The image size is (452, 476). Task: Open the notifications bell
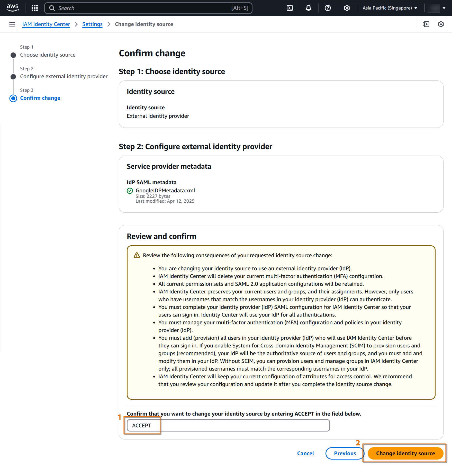click(x=308, y=8)
